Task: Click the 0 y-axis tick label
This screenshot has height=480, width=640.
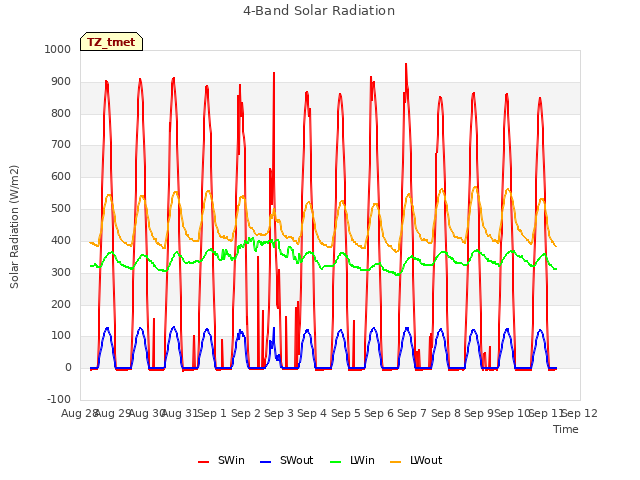Action: tap(68, 367)
